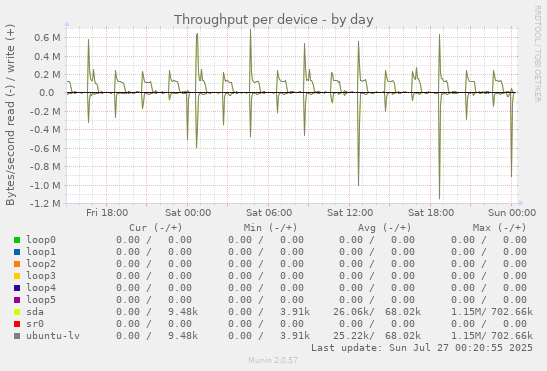The width and height of the screenshot is (547, 371).
Task: Click the 'Last update' timestamp line
Action: tap(422, 348)
